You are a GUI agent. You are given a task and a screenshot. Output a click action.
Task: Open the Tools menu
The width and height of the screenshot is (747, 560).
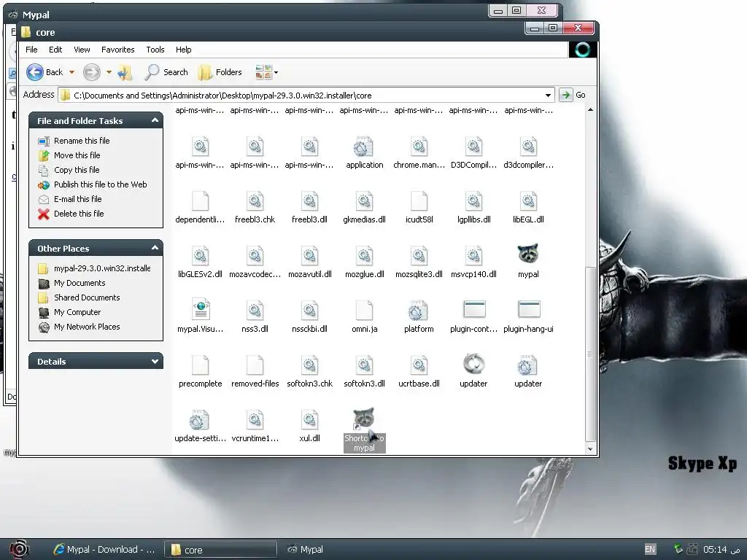coord(155,50)
